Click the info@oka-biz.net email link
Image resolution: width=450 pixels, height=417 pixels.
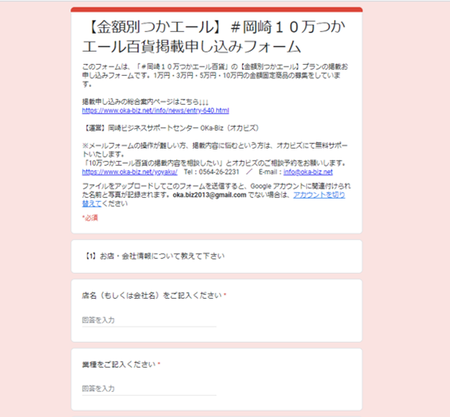308,172
